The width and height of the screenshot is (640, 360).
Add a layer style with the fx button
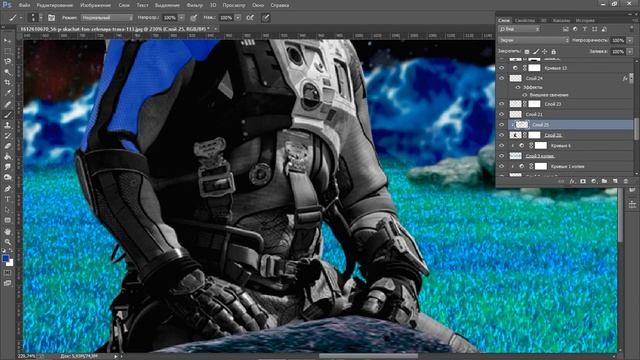point(572,181)
